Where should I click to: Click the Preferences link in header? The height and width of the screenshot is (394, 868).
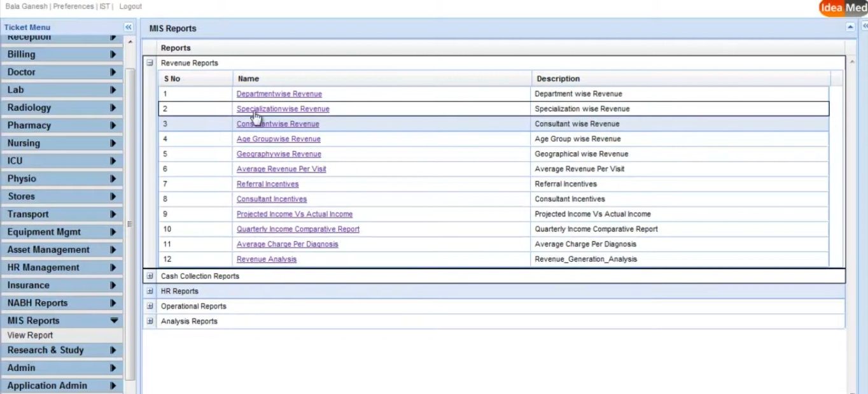pyautogui.click(x=73, y=6)
